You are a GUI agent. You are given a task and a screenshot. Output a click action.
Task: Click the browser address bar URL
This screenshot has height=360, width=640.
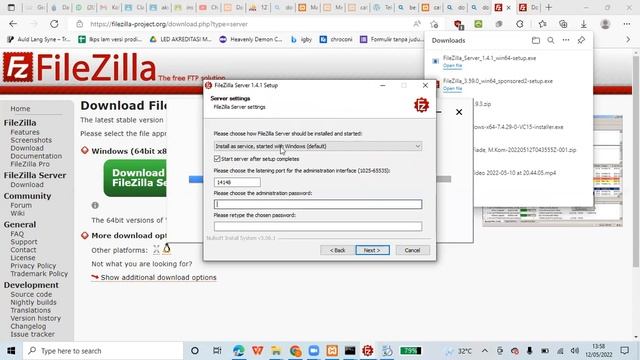point(169,24)
